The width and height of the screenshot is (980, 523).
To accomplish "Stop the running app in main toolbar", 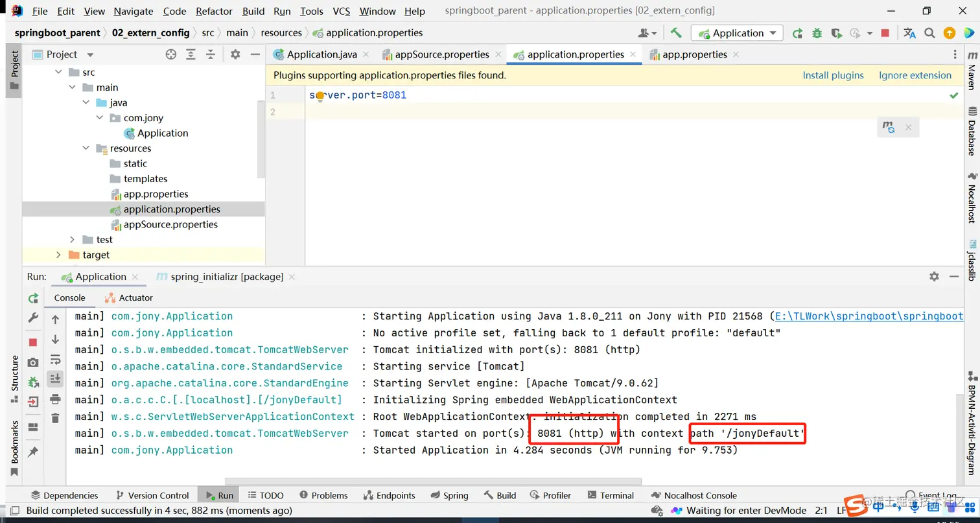I will [x=885, y=33].
